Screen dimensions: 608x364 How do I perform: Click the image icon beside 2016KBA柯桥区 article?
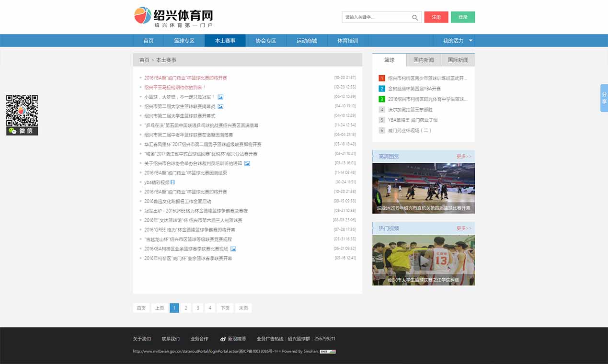tap(233, 249)
